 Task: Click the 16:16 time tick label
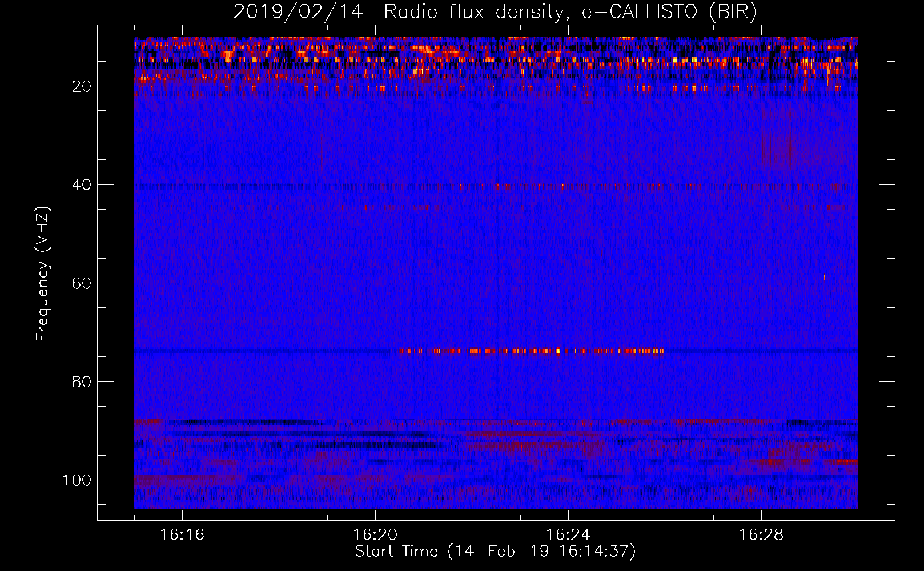[182, 535]
